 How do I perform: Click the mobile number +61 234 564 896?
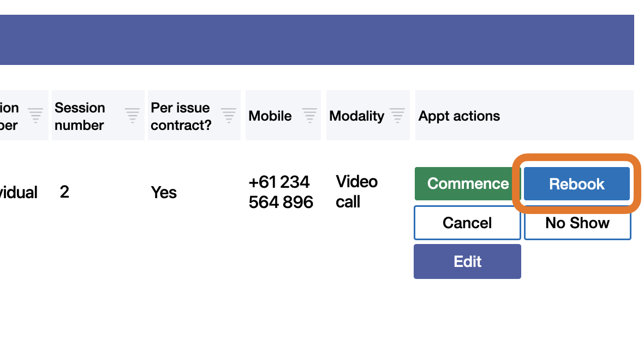[281, 192]
